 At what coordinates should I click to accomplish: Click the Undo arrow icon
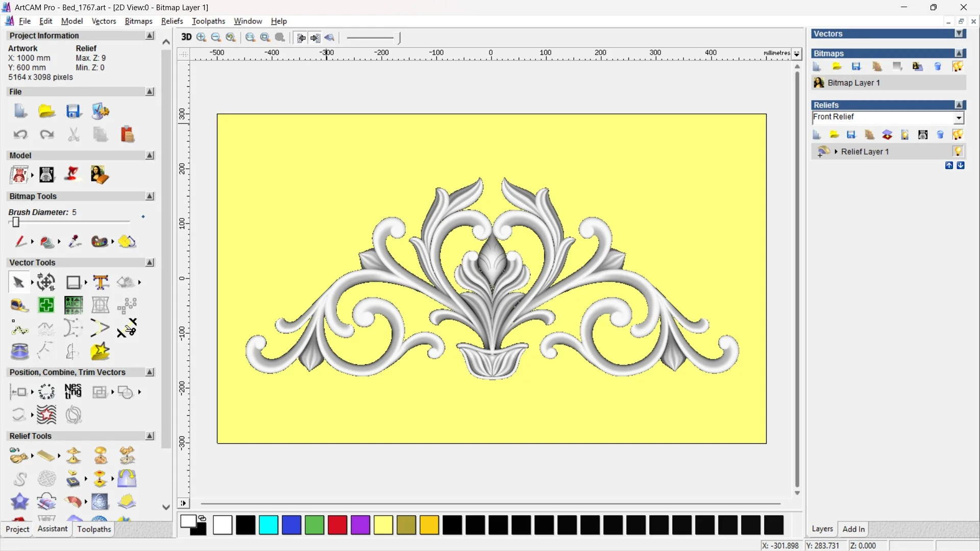(20, 135)
